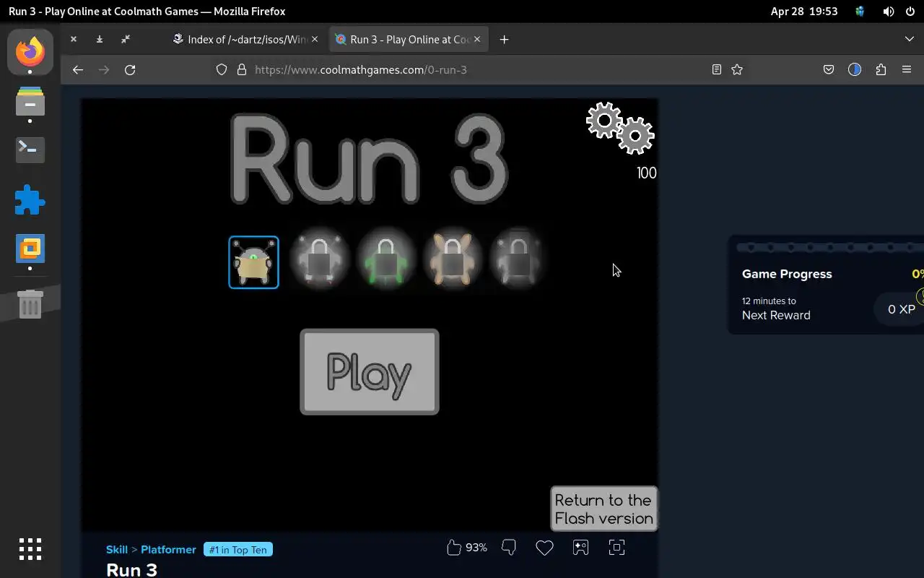
Task: View site security lock info
Action: [x=242, y=70]
